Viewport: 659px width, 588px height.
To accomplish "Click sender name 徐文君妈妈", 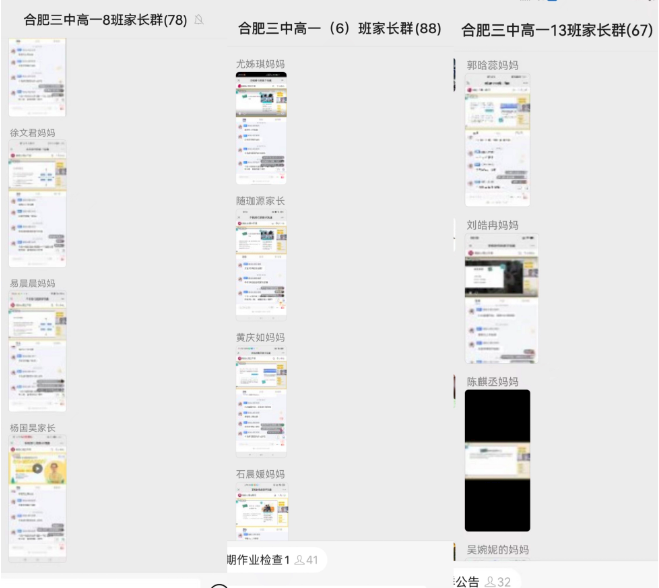I will [33, 133].
